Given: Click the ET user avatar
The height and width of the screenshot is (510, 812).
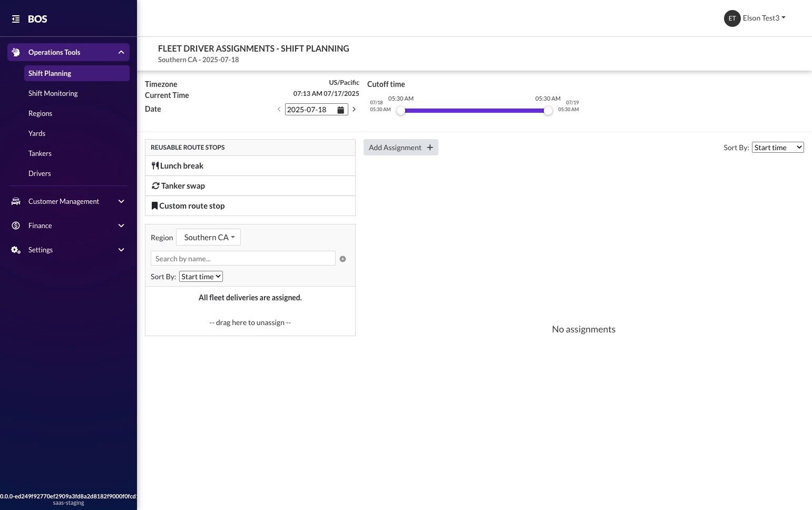Looking at the screenshot, I should pos(732,18).
